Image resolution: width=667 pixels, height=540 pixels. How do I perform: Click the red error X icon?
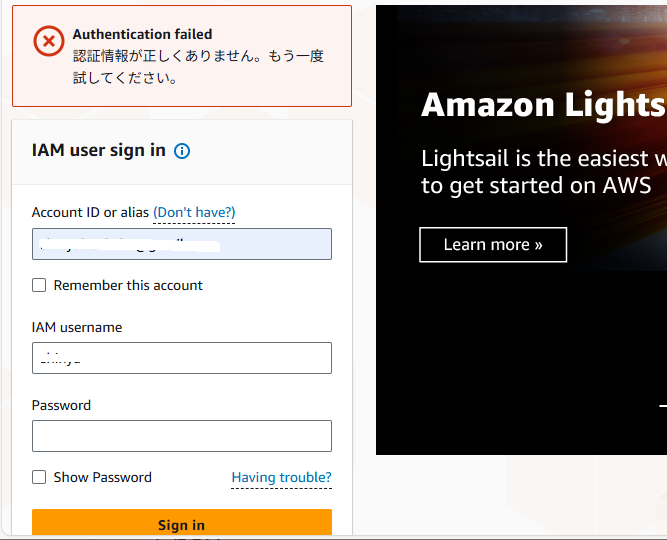tap(47, 40)
